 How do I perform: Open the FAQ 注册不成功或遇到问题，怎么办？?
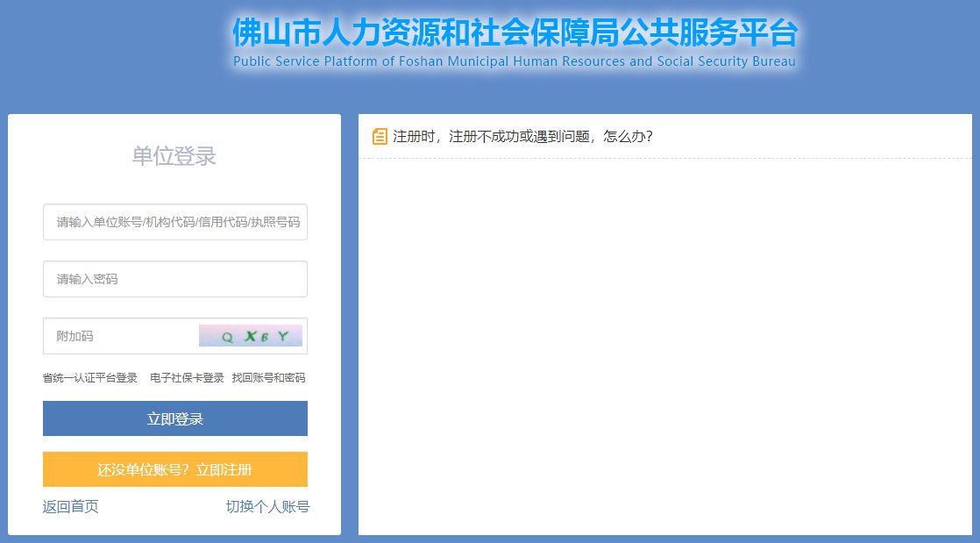point(522,136)
